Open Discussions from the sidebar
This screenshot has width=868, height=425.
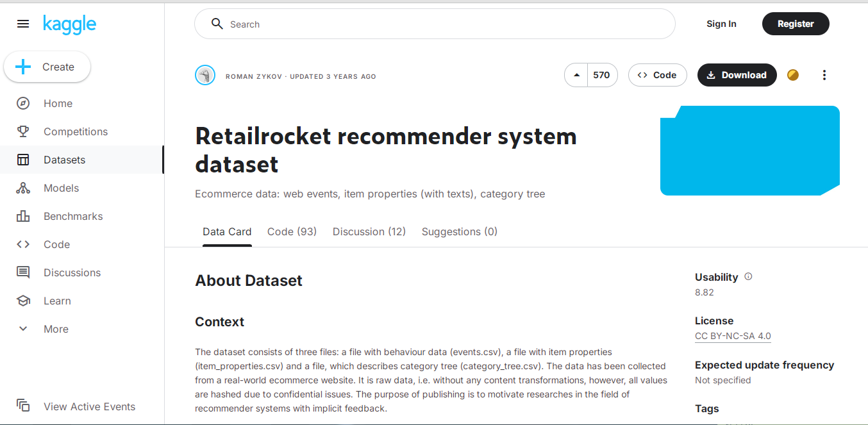(x=72, y=272)
